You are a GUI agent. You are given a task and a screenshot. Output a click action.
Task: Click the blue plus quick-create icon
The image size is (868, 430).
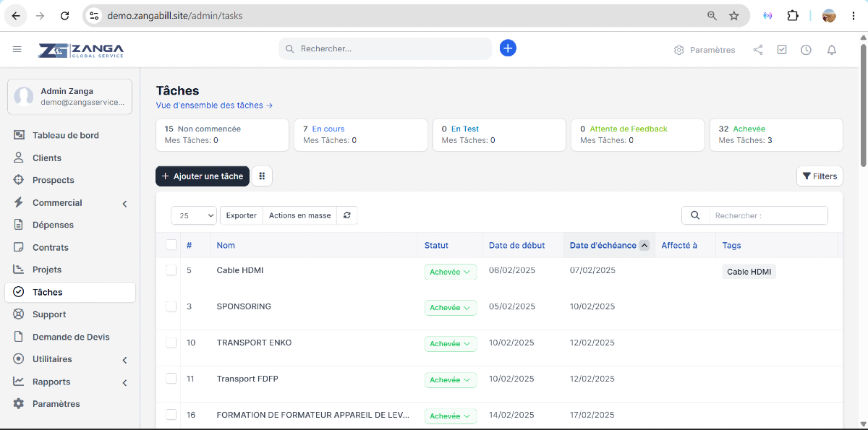pyautogui.click(x=508, y=48)
